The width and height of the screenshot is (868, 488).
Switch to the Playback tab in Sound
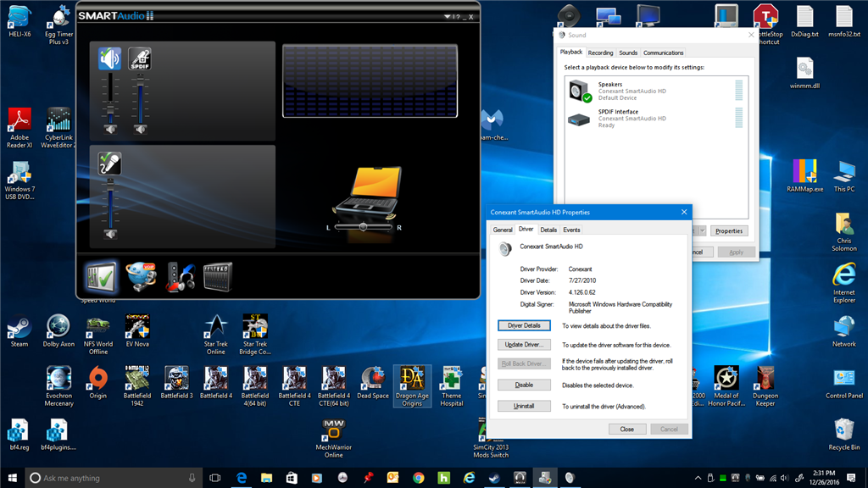[x=570, y=52]
